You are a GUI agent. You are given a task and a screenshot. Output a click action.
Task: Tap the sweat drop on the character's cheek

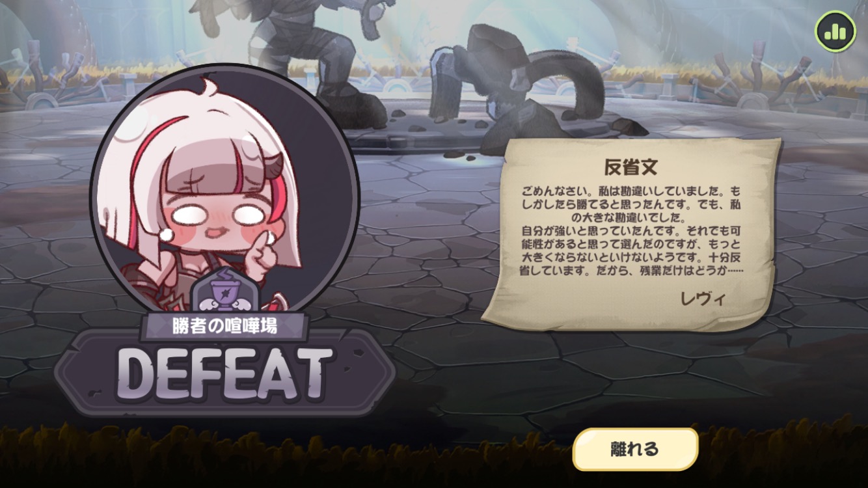point(167,234)
